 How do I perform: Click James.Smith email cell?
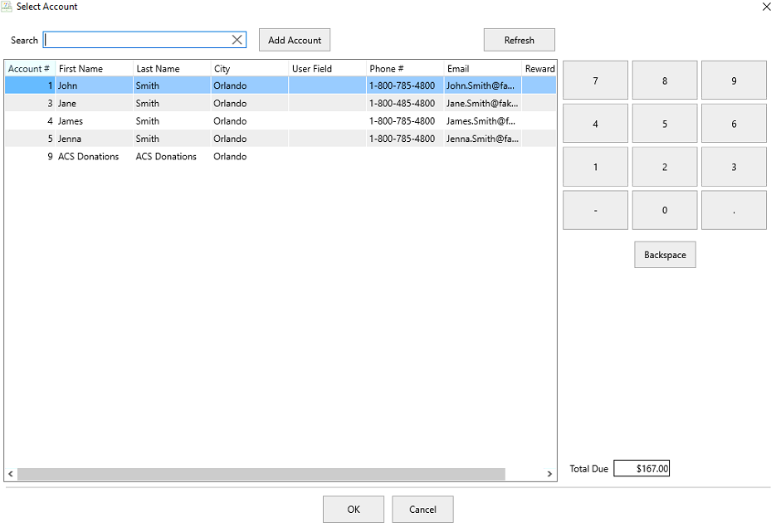[482, 121]
